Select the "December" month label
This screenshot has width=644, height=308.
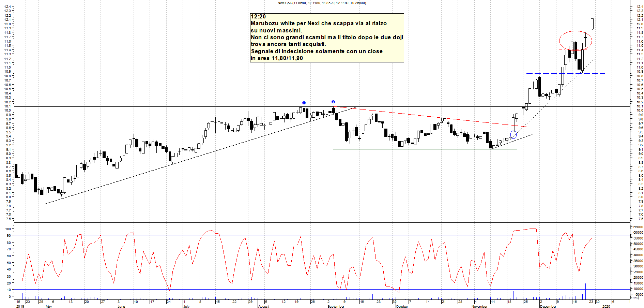point(548,306)
